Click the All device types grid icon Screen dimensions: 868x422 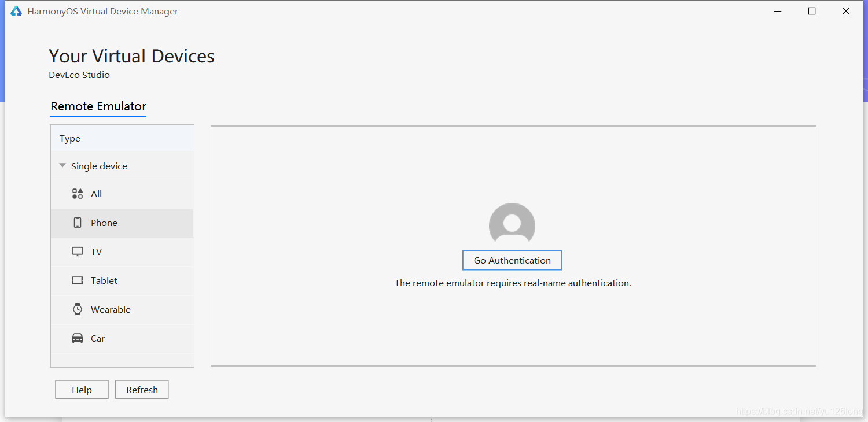tap(78, 194)
